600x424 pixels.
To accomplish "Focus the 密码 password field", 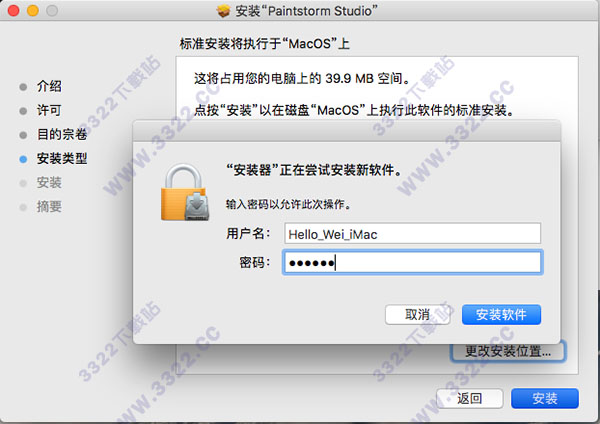I will point(412,262).
